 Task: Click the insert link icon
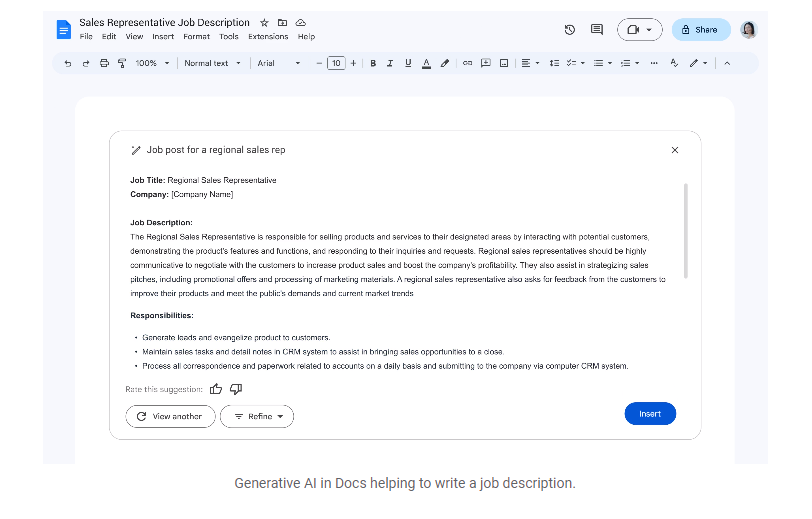(467, 63)
